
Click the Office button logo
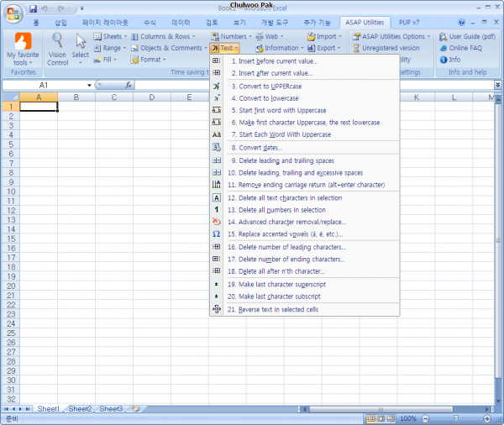tap(13, 13)
